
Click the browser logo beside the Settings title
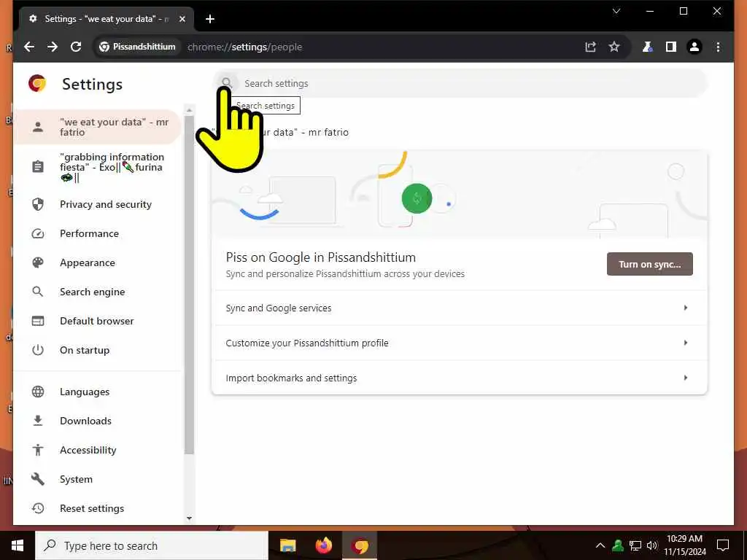[x=37, y=83]
